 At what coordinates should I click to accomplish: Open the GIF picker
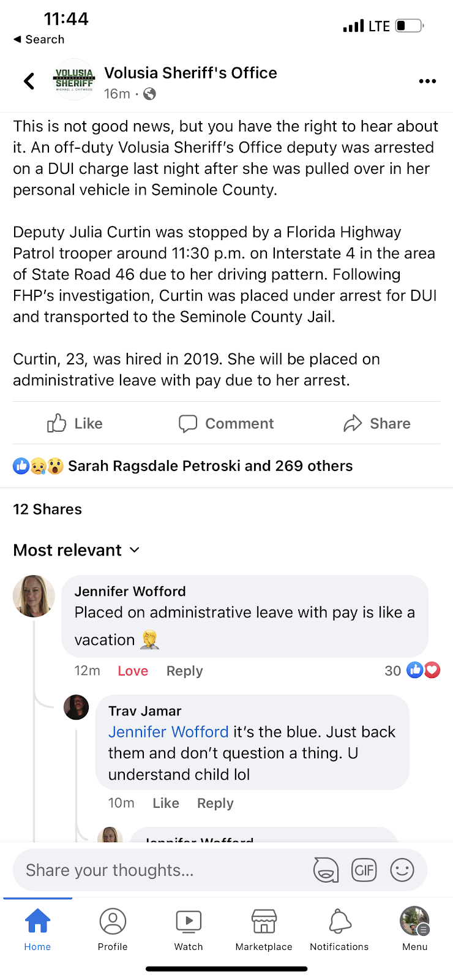point(364,870)
